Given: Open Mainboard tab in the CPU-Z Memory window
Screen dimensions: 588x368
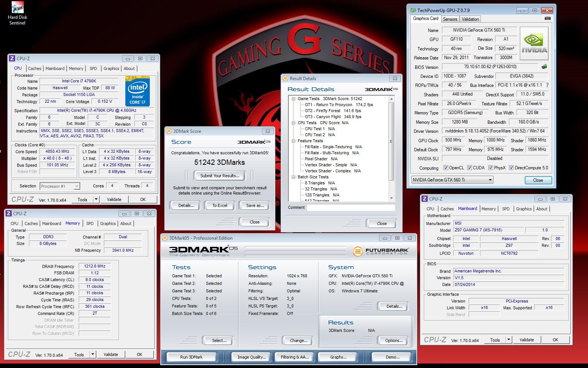Looking at the screenshot, I should (51, 224).
